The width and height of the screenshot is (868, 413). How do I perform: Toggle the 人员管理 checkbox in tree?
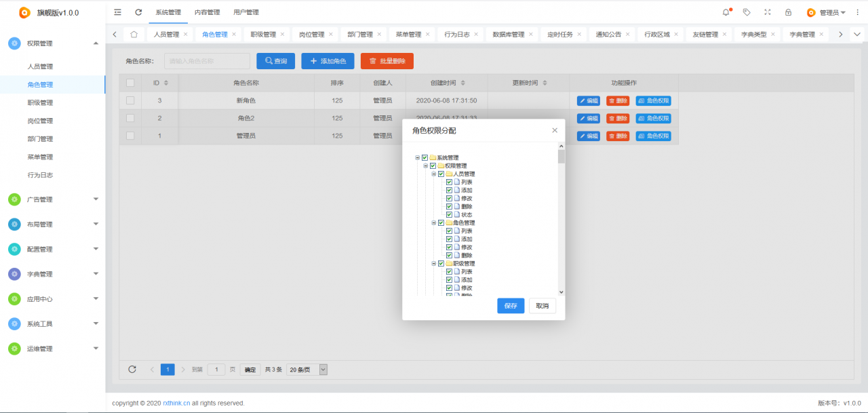[441, 174]
